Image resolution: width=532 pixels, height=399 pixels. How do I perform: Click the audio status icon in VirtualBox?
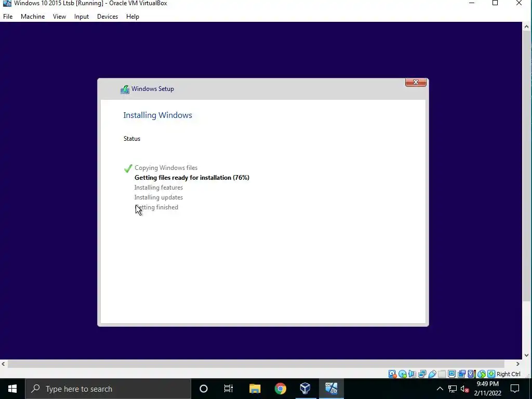[412, 374]
